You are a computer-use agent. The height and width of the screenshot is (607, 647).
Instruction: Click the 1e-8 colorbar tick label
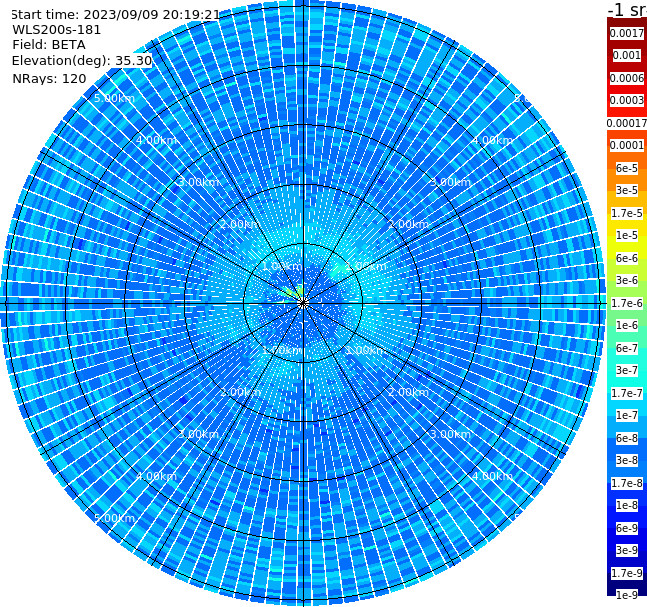[x=627, y=505]
